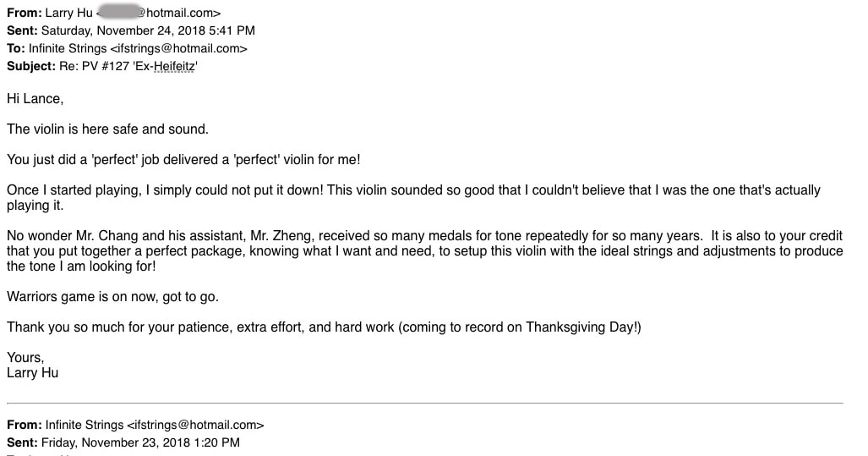The width and height of the screenshot is (868, 456).
Task: Click the quoted email date November 23, 2018
Action: (x=154, y=442)
